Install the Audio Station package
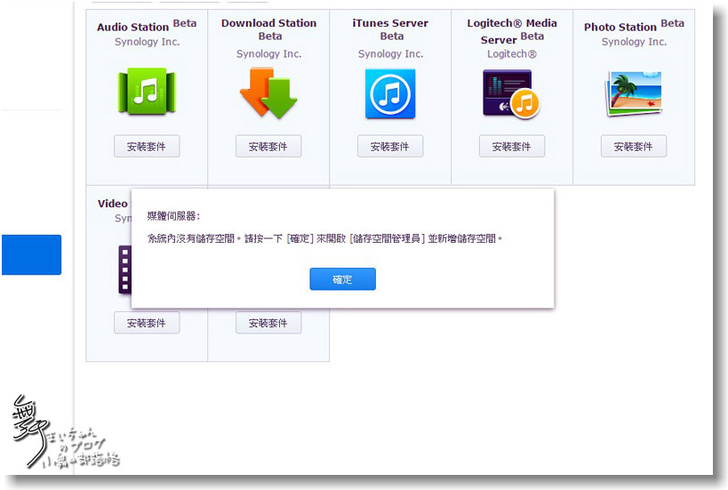Viewport: 728px width, 490px height. (146, 147)
